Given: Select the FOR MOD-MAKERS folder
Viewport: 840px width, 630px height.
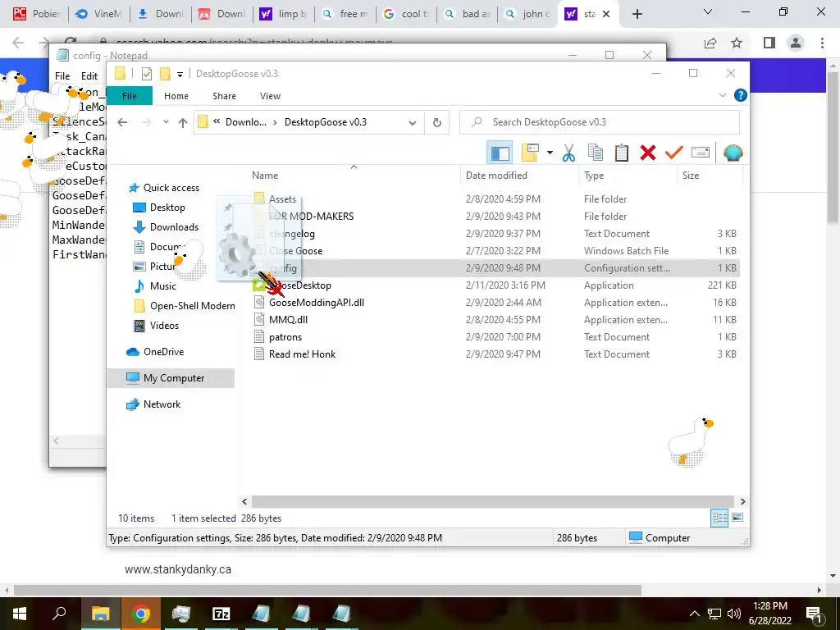Looking at the screenshot, I should [x=311, y=217].
